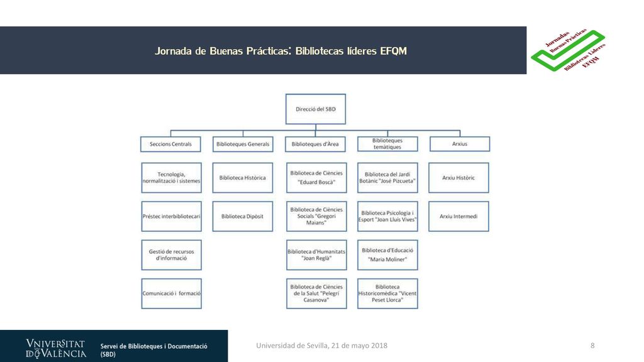Click Servei de Biblioteques i Documentació text
This screenshot has height=362, width=644.
click(153, 350)
